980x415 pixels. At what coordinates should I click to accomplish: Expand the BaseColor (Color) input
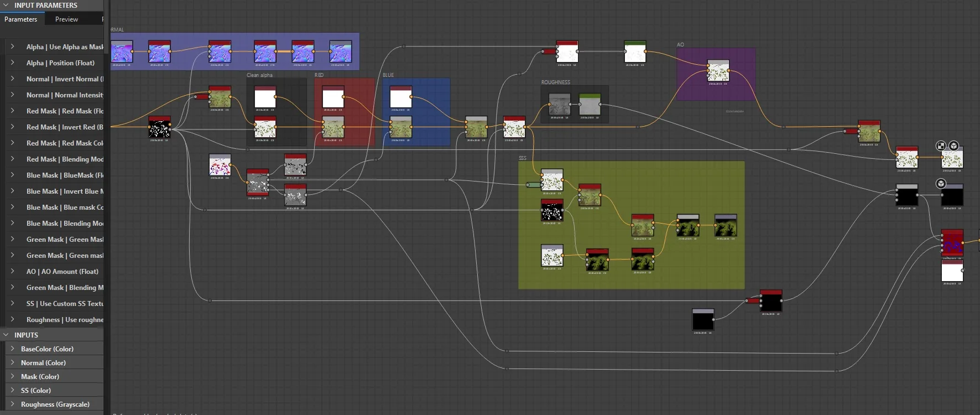pyautogui.click(x=12, y=349)
